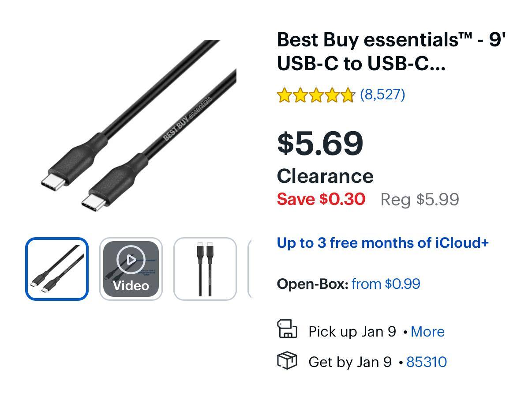This screenshot has height=405, width=532.
Task: Click the $5.69 price
Action: pyautogui.click(x=320, y=143)
